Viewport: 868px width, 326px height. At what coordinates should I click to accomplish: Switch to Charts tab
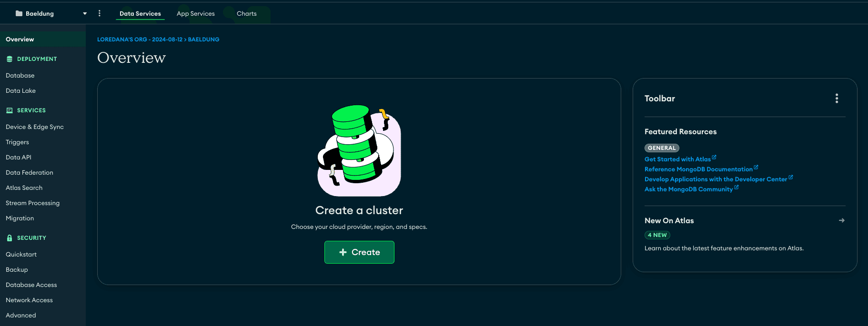pos(247,13)
